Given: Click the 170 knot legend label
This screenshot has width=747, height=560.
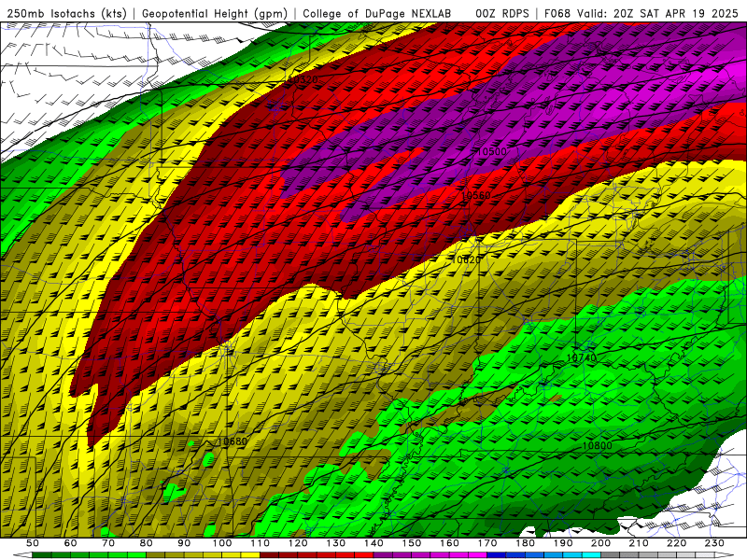Looking at the screenshot, I should pos(487,543).
